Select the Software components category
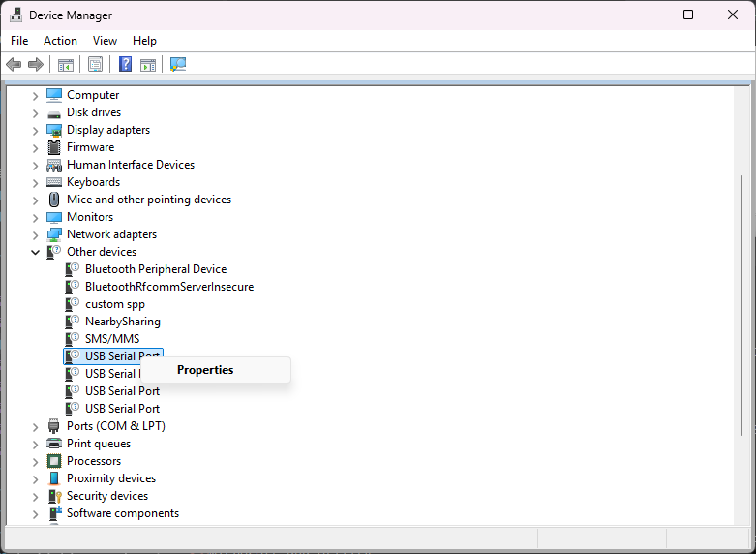 click(123, 513)
